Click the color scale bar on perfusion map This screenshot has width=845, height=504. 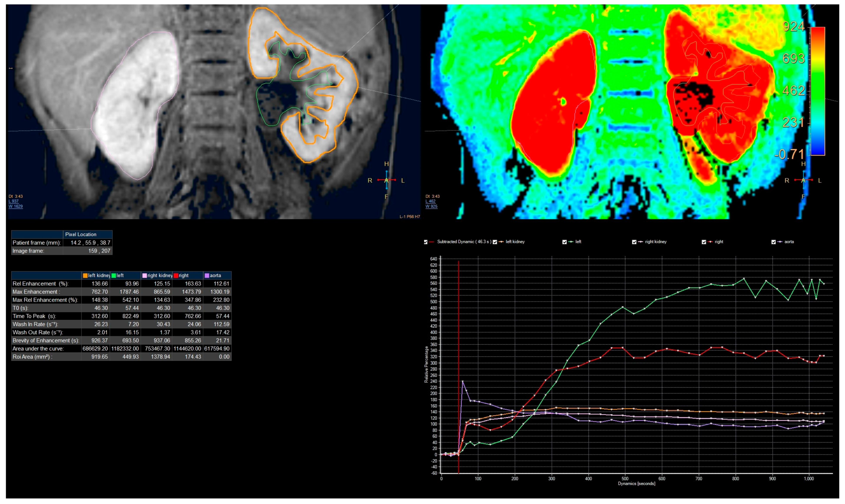[x=817, y=91]
